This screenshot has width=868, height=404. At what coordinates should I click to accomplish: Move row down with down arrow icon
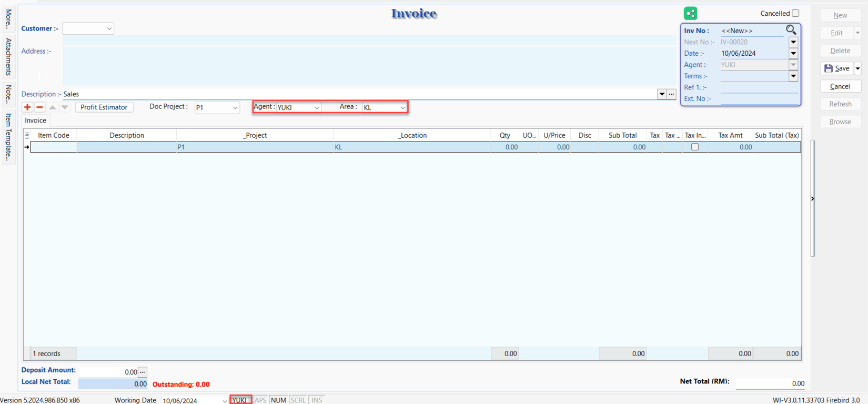click(65, 107)
